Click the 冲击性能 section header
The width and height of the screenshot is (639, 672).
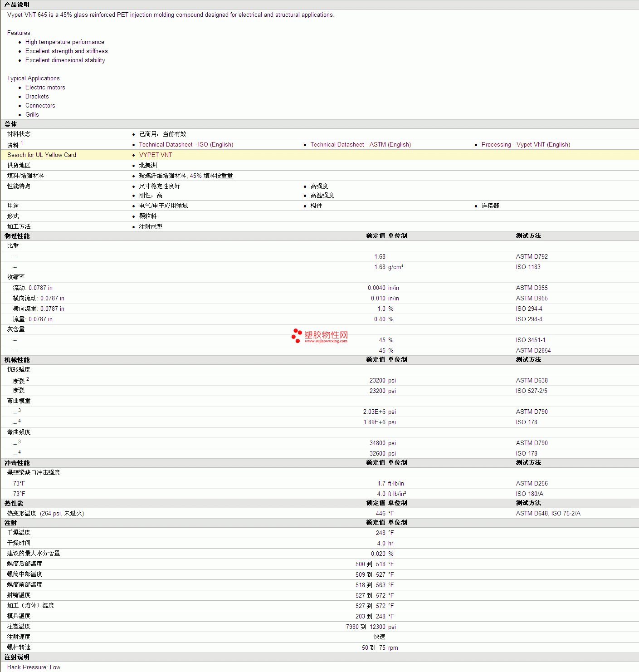pos(17,463)
